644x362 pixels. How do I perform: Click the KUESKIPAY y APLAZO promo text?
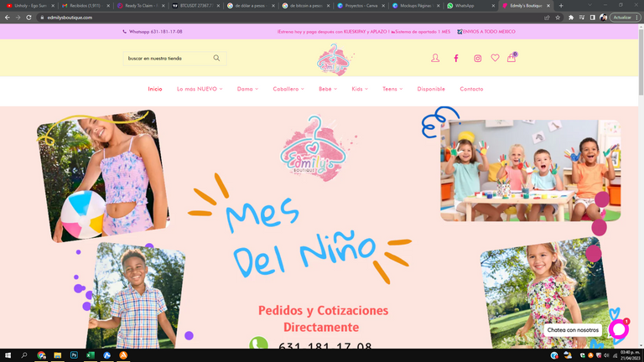coord(333,32)
